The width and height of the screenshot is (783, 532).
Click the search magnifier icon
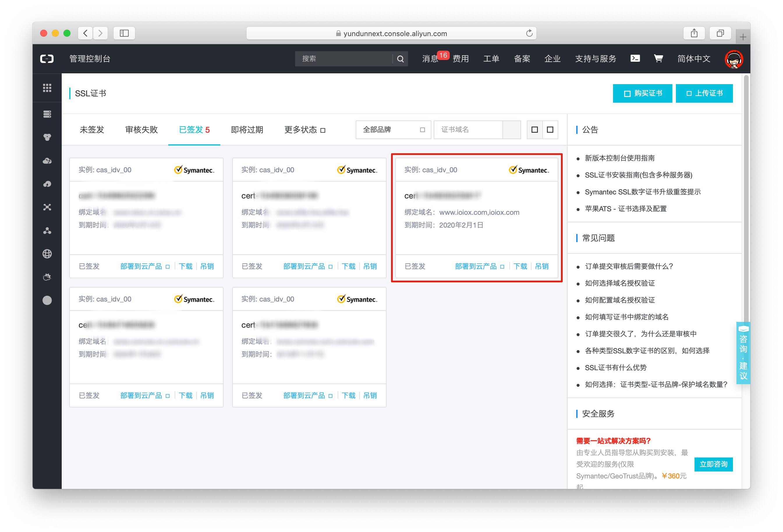[x=400, y=58]
